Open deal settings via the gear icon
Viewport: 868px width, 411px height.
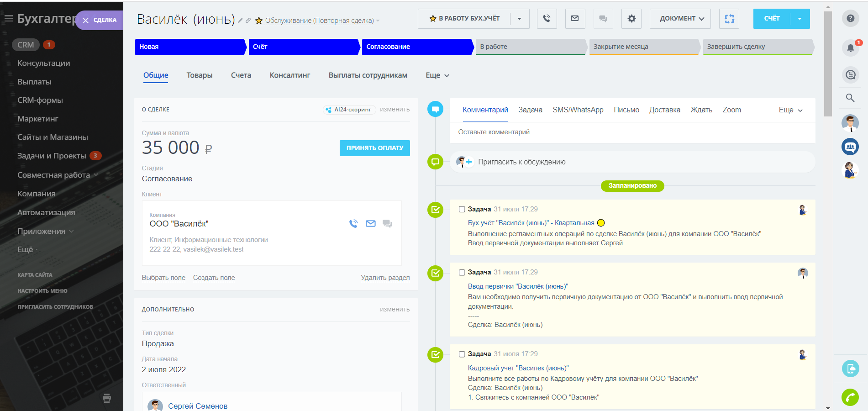[x=631, y=19]
